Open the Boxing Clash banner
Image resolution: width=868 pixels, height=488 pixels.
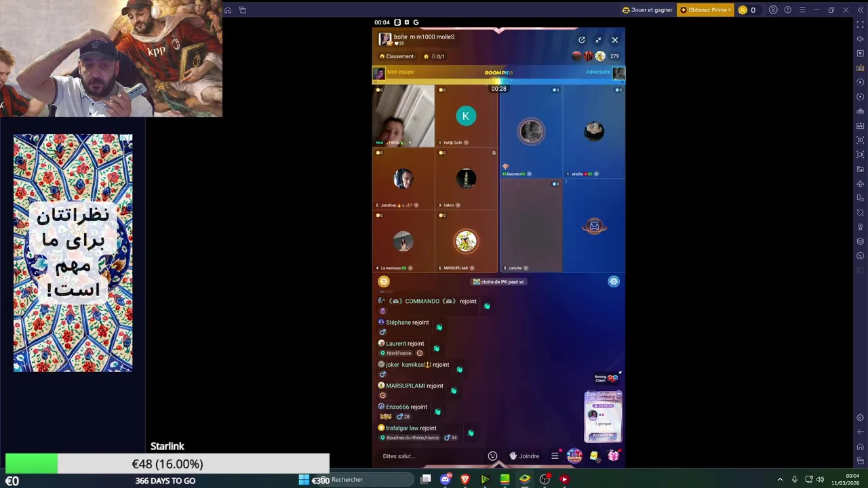tap(606, 378)
